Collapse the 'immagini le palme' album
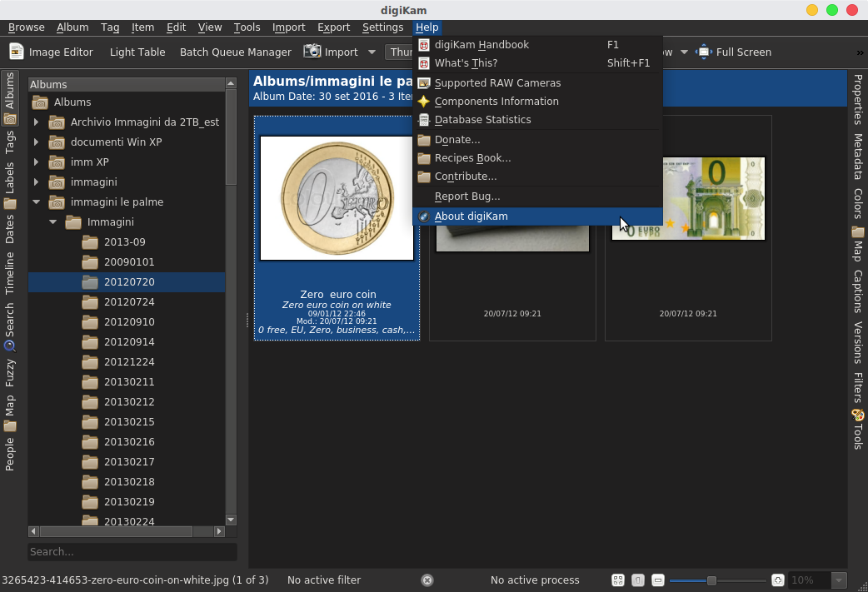 36,202
